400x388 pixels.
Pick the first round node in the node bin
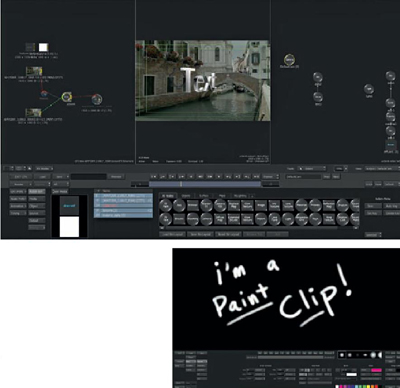pyautogui.click(x=166, y=205)
